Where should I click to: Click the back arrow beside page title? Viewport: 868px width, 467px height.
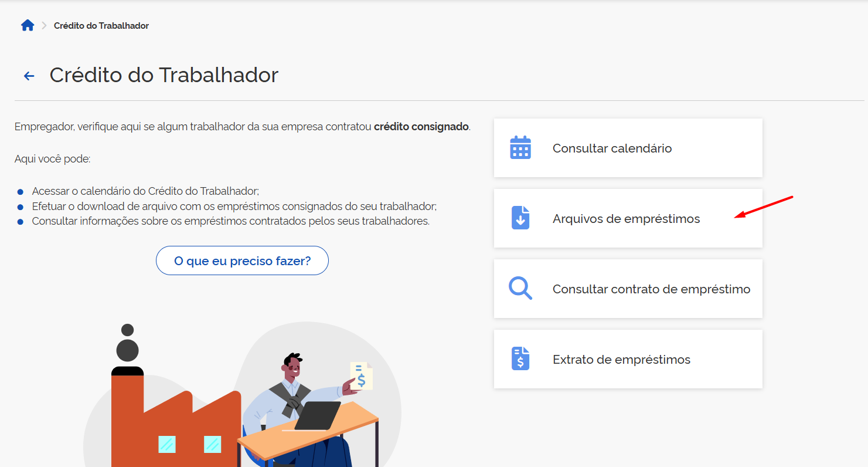[29, 76]
